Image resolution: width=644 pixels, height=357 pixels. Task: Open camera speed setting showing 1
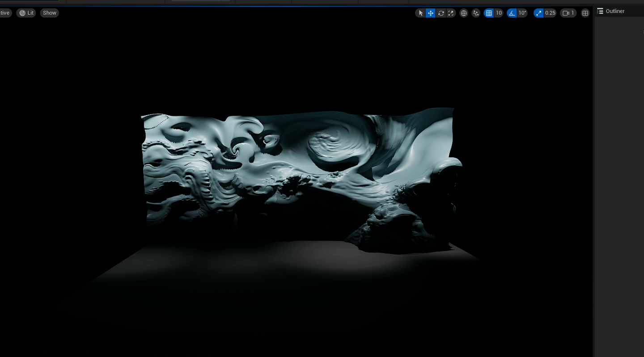click(568, 13)
